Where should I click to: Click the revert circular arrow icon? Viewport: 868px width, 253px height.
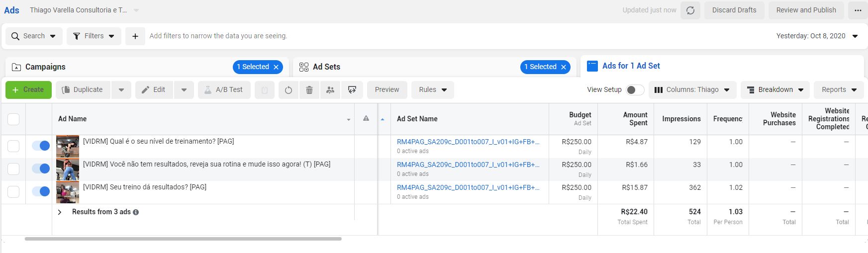click(289, 90)
